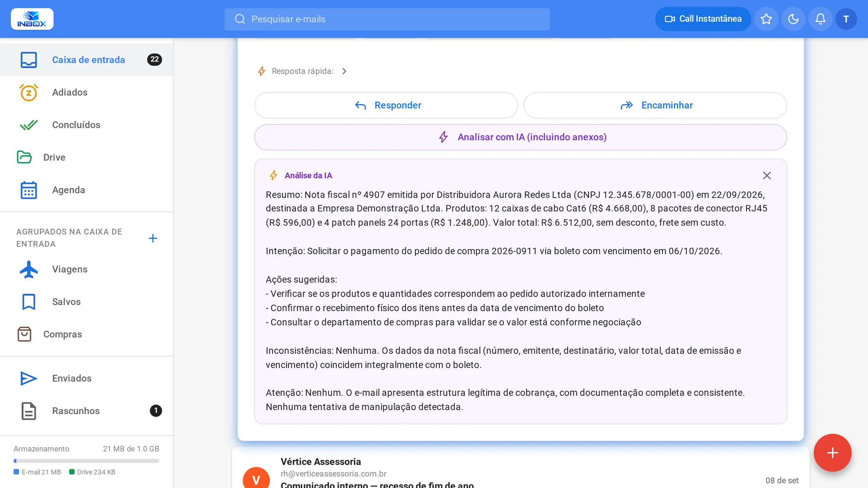Click the Análise da IA lightning icon
The image size is (868, 488).
[273, 175]
